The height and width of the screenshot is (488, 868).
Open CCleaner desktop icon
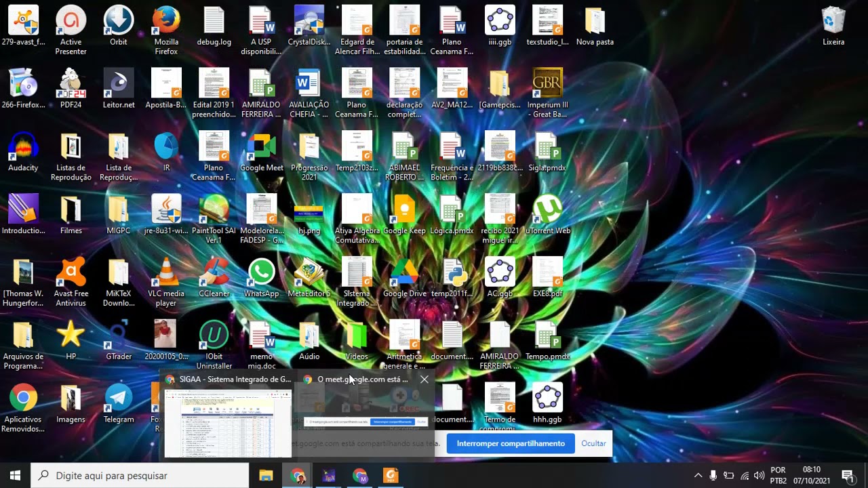[x=214, y=278]
